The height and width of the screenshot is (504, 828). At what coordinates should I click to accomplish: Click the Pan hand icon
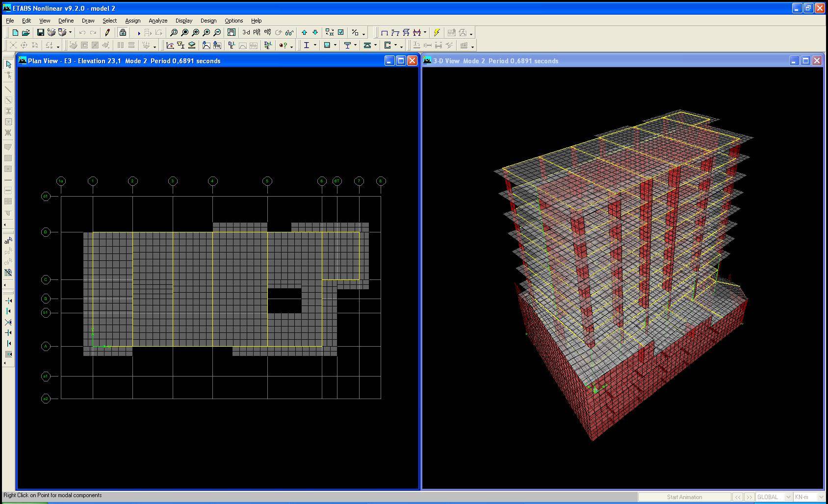(231, 33)
